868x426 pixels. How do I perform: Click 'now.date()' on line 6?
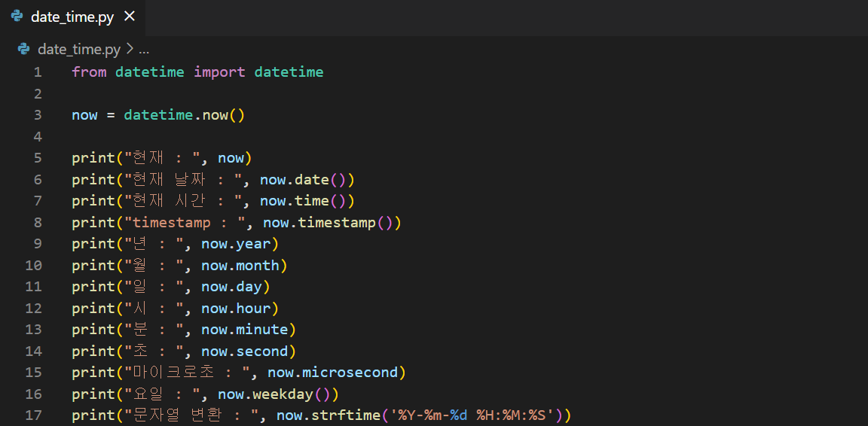coord(304,180)
